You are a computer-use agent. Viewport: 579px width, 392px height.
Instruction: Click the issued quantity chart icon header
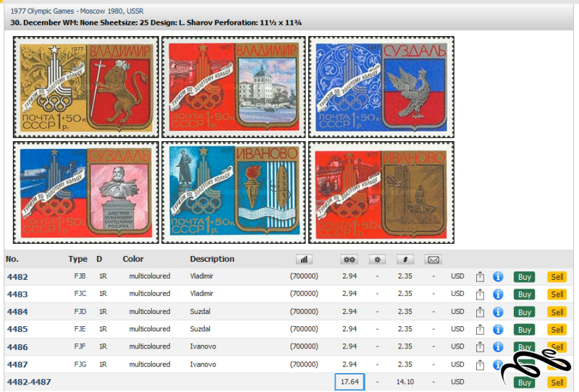click(304, 260)
